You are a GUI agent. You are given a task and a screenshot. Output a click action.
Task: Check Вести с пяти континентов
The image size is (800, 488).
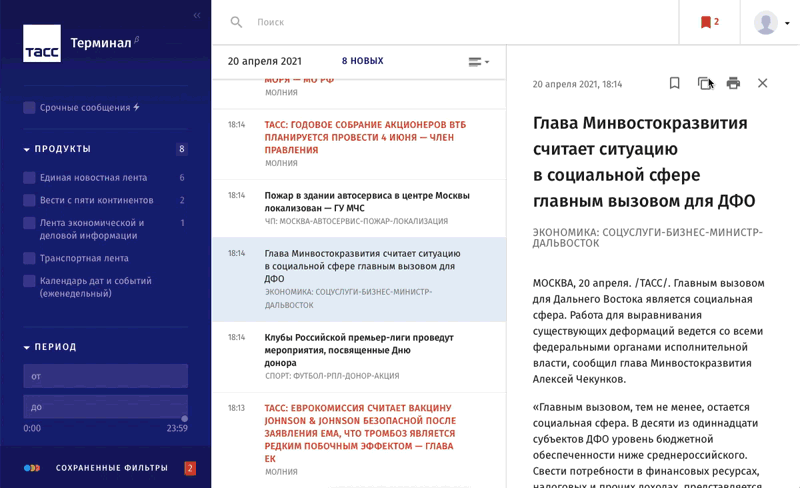29,200
